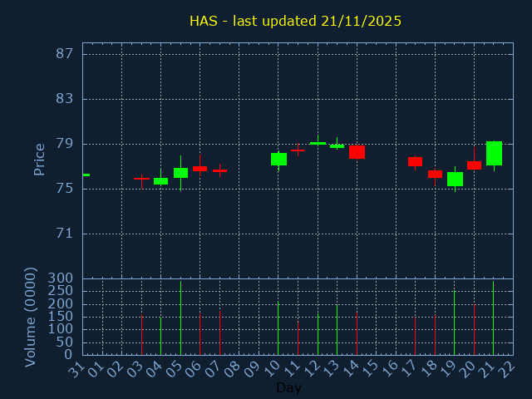
Task: Click the 71 price axis label
Action: (x=65, y=234)
